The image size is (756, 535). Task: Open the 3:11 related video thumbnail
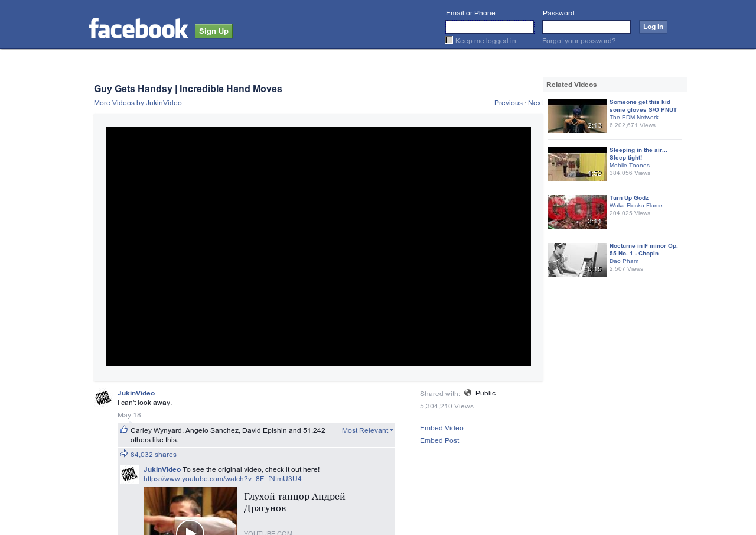click(x=577, y=212)
